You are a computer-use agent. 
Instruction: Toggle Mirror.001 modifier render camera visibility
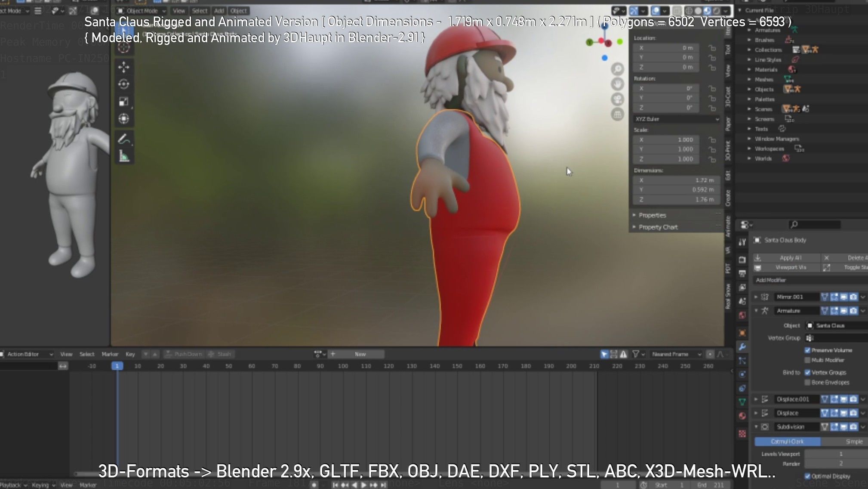tap(853, 297)
